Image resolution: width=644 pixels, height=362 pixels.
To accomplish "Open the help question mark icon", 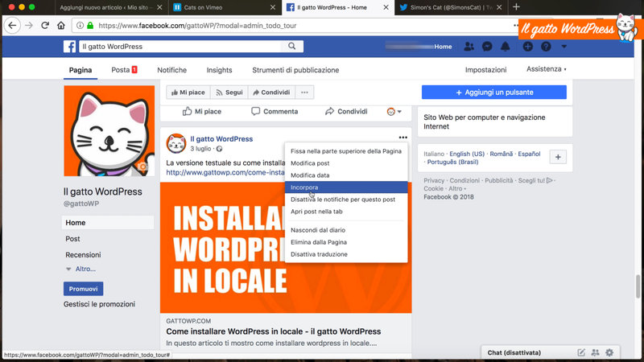I will pyautogui.click(x=546, y=47).
